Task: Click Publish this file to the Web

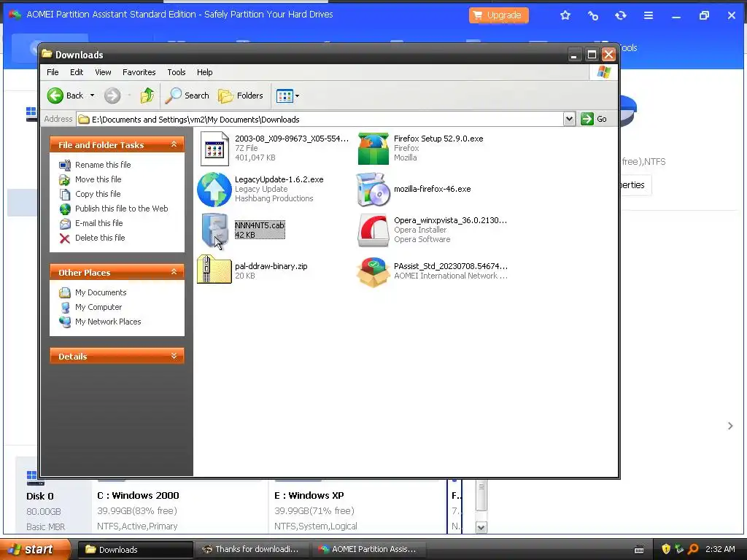Action: click(122, 209)
